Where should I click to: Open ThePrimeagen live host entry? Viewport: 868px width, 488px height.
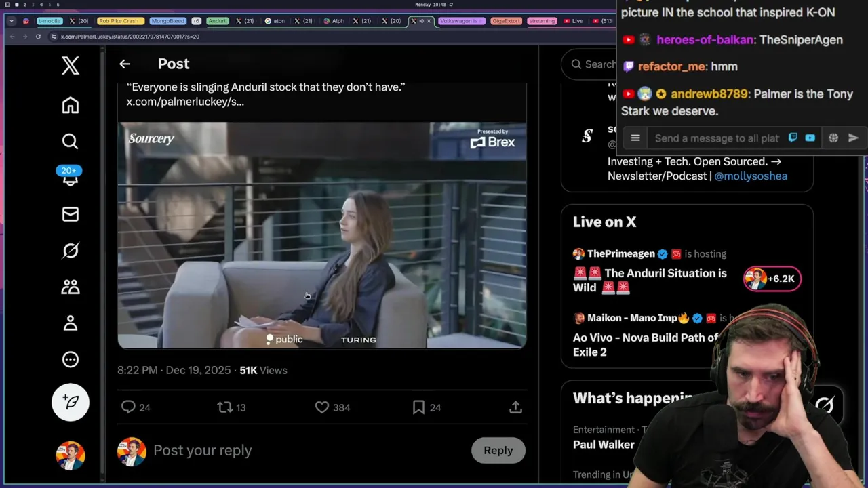[649, 253]
